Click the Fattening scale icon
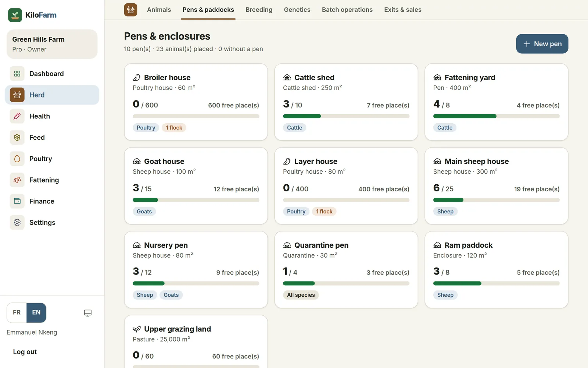588x368 pixels. point(17,180)
